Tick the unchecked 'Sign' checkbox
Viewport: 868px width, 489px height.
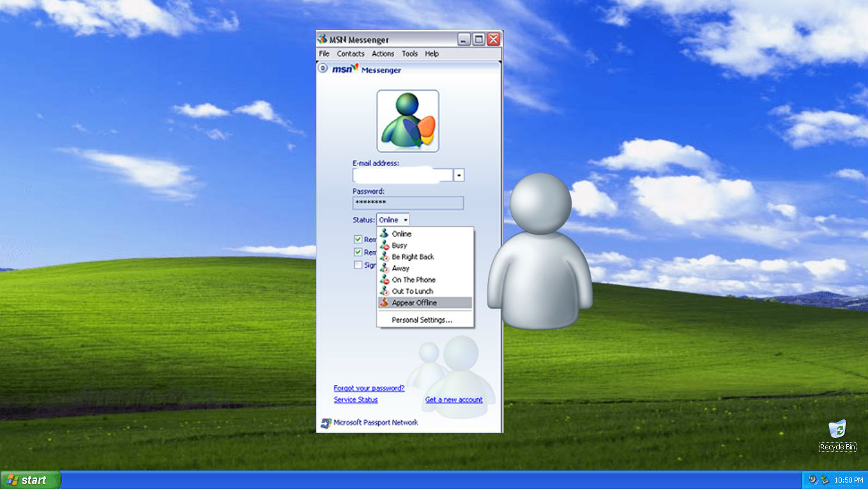pos(358,265)
